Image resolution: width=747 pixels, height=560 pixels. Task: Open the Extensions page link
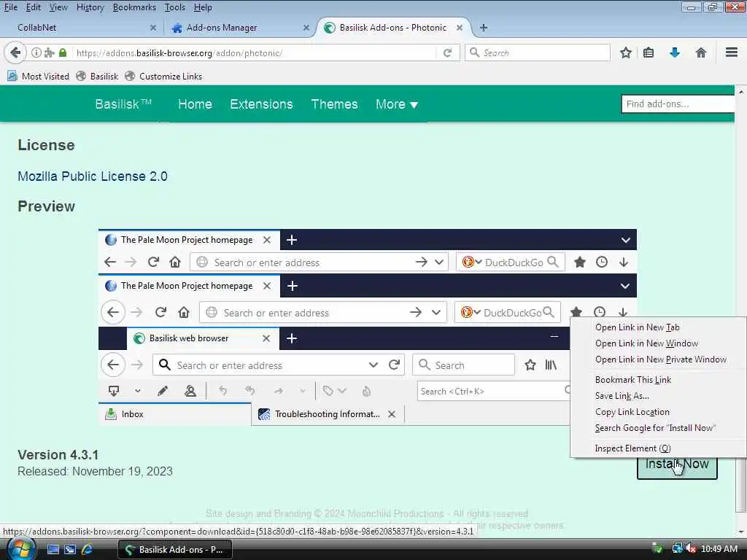click(x=261, y=104)
